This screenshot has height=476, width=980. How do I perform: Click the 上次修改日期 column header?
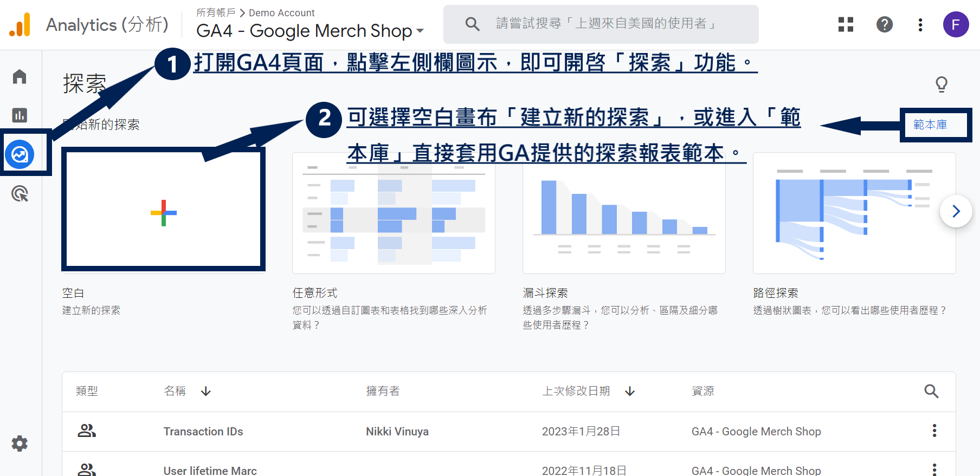point(576,391)
